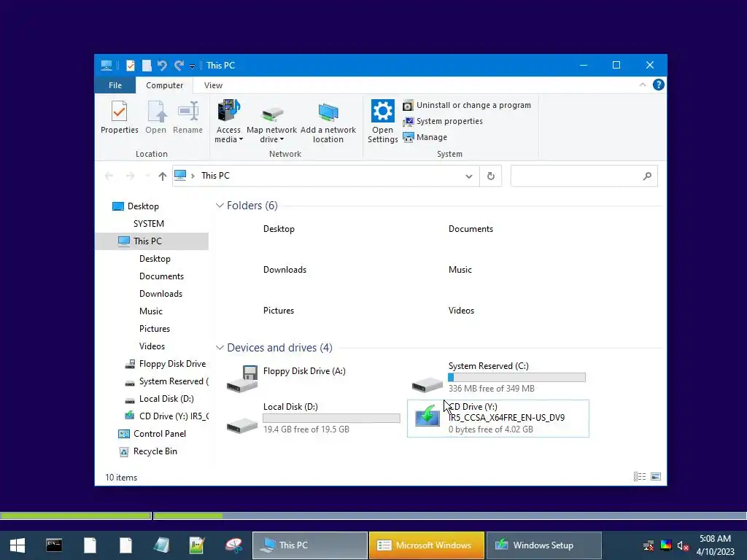Click Local Disk (D:) capacity bar
The image size is (747, 560).
(x=332, y=418)
